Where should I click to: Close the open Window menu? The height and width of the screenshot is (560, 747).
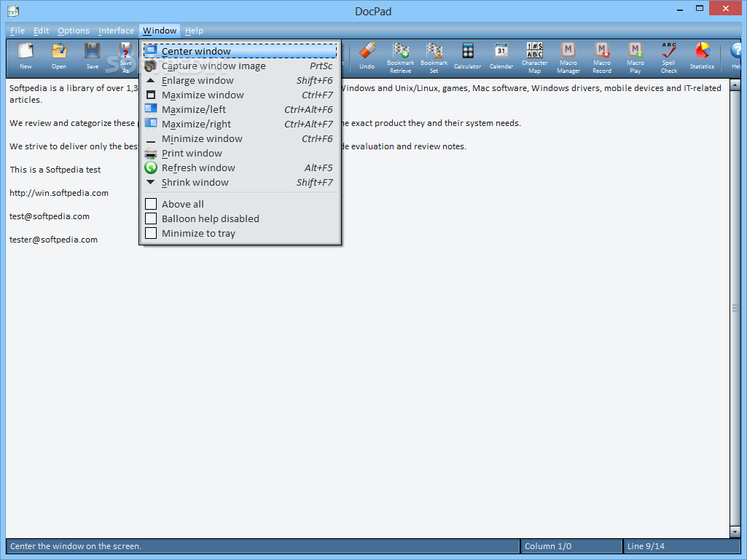(160, 31)
